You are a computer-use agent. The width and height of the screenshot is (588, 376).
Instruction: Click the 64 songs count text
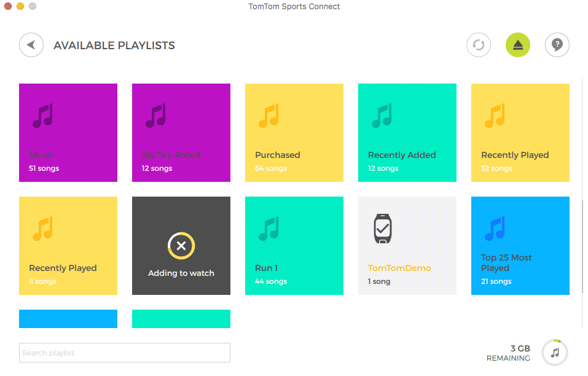tap(271, 168)
